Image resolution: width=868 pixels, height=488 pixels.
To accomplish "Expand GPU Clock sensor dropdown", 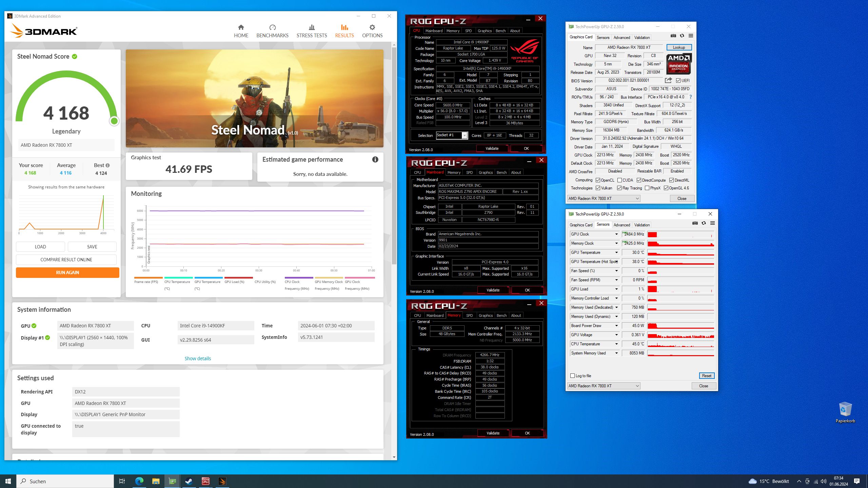I will coord(616,234).
